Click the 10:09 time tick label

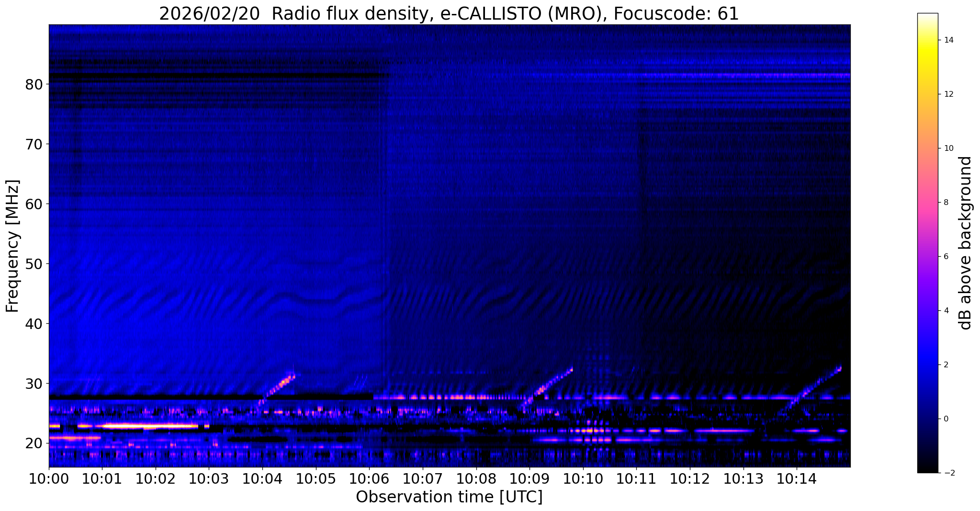[x=529, y=479]
